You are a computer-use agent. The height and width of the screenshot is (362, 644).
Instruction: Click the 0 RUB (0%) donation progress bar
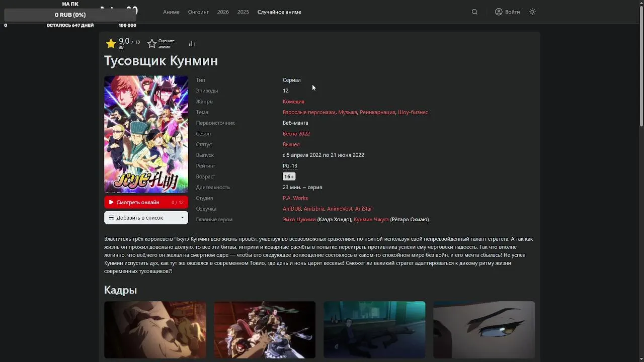70,15
